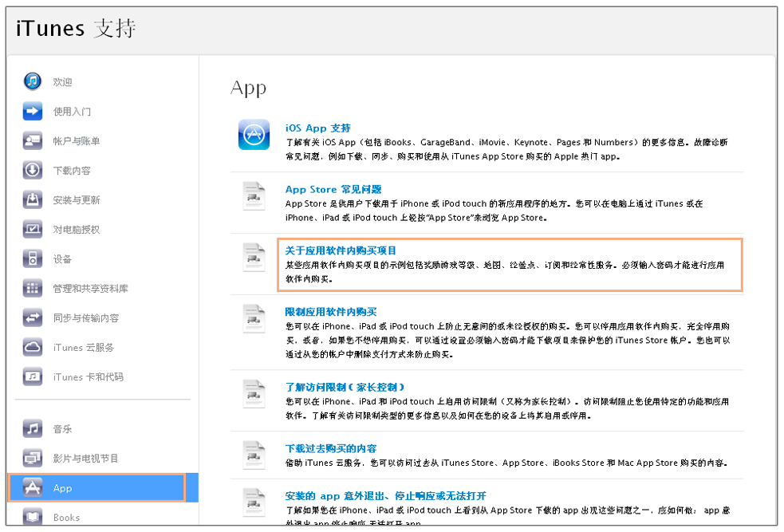Click the iTunes 卡和代码 card icon

click(x=33, y=376)
